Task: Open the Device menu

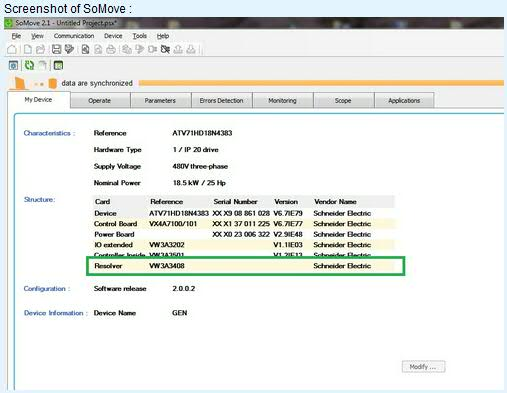Action: click(113, 36)
